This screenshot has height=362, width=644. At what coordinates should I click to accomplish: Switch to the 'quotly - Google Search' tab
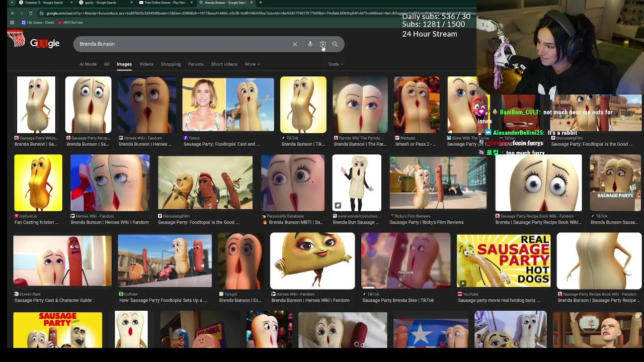[x=101, y=3]
